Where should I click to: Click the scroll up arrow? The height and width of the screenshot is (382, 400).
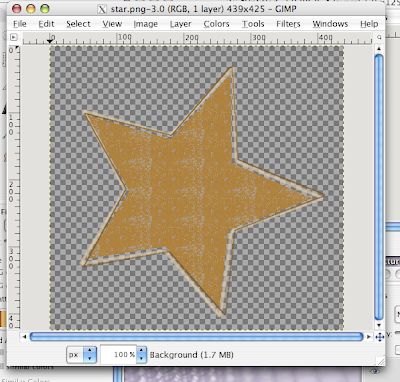pos(379,49)
